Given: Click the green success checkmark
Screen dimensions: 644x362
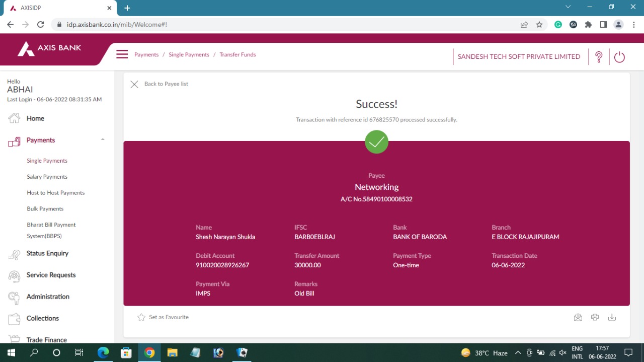Looking at the screenshot, I should (x=376, y=142).
